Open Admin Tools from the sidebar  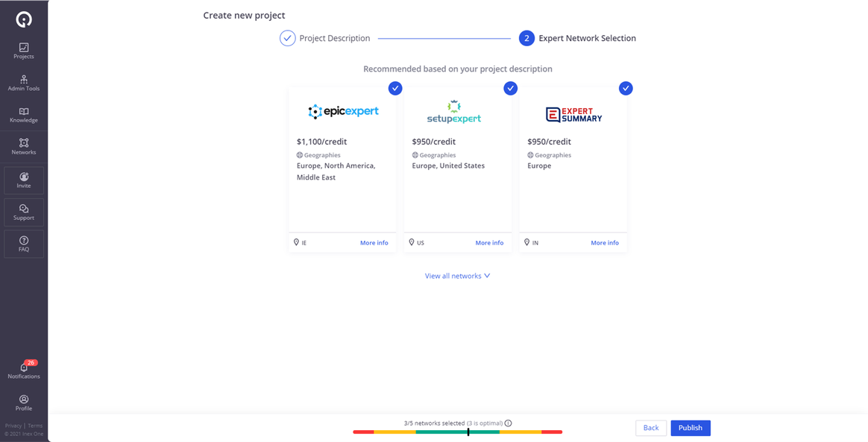tap(23, 82)
